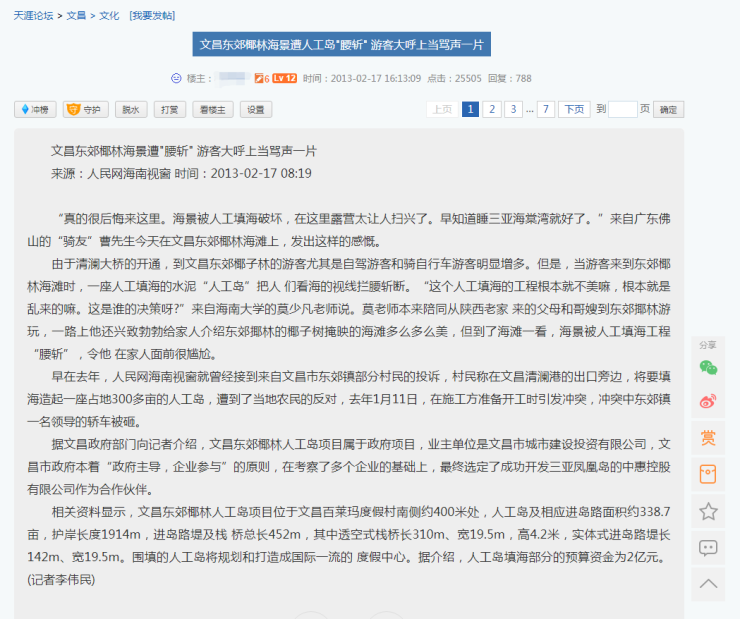Click the 我要发帖 link
The height and width of the screenshot is (619, 740).
152,16
